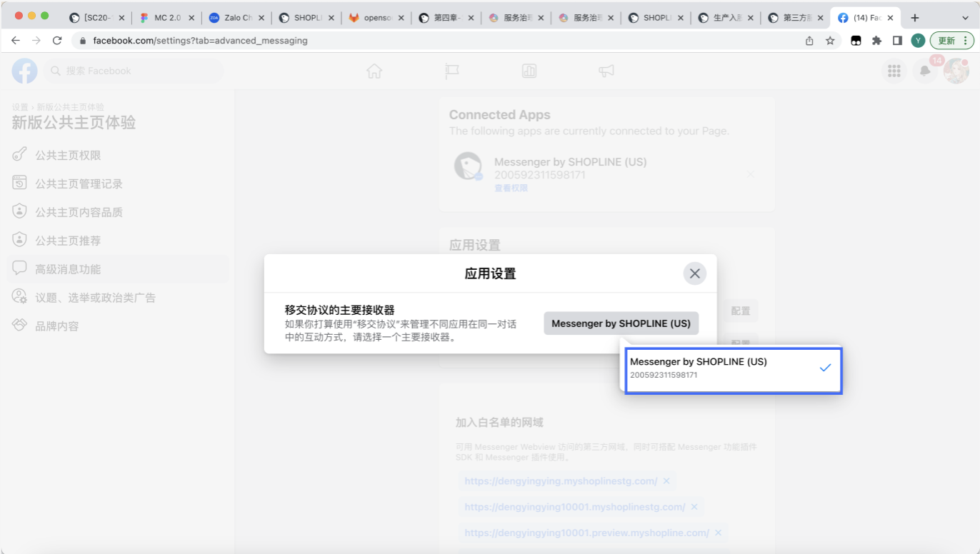This screenshot has width=980, height=554.
Task: Open the tab search chevron
Action: pos(966,18)
